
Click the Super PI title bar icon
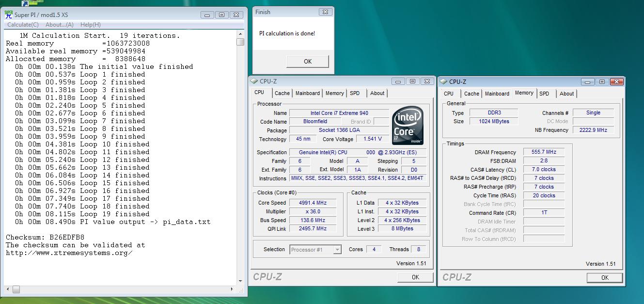[x=9, y=15]
